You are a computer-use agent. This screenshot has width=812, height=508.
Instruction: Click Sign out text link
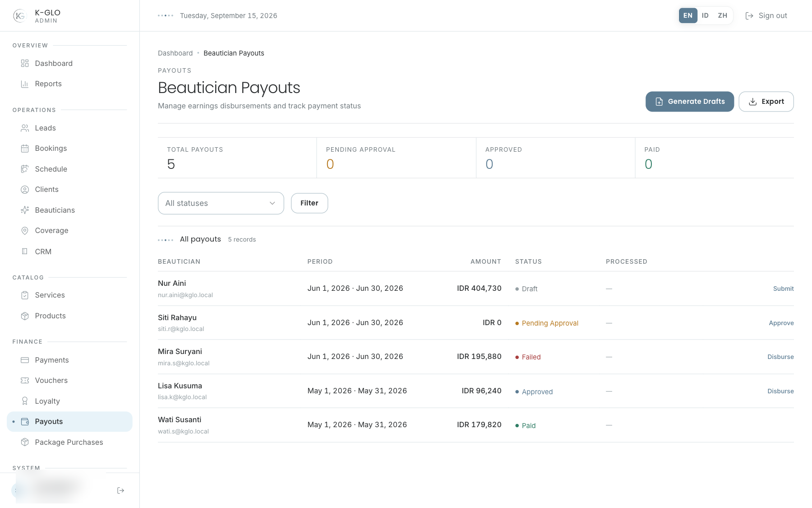[773, 16]
